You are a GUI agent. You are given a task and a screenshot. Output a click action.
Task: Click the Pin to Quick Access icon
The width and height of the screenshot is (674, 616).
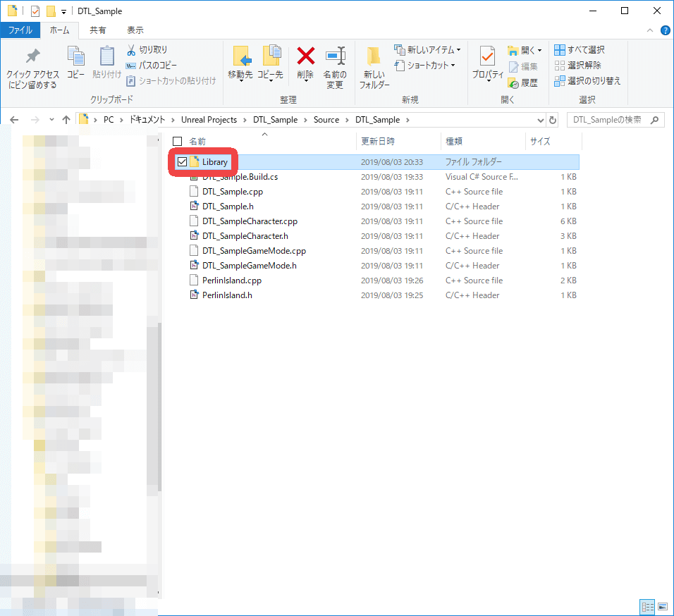point(32,58)
